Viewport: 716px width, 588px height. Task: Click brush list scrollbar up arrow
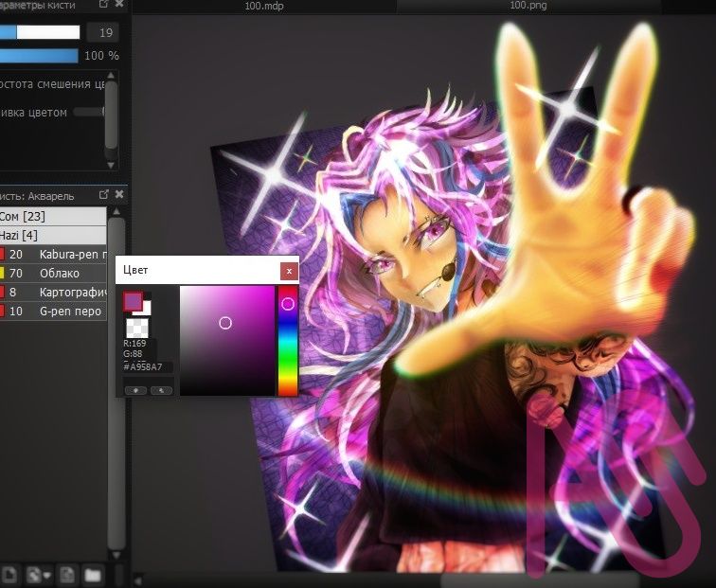point(116,211)
